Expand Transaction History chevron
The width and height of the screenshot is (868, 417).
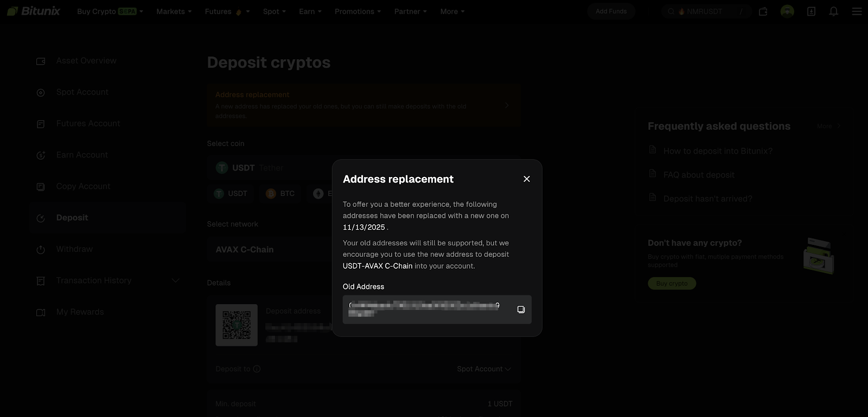pos(175,281)
